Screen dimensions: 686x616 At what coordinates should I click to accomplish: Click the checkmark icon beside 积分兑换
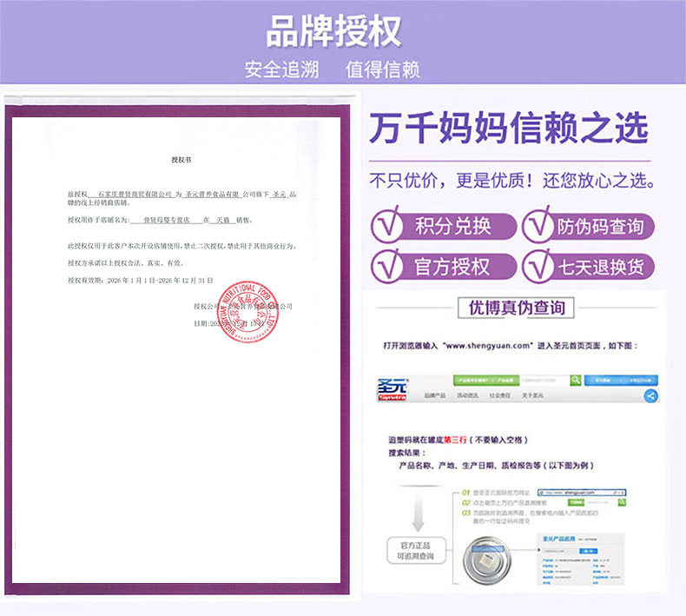coord(387,225)
